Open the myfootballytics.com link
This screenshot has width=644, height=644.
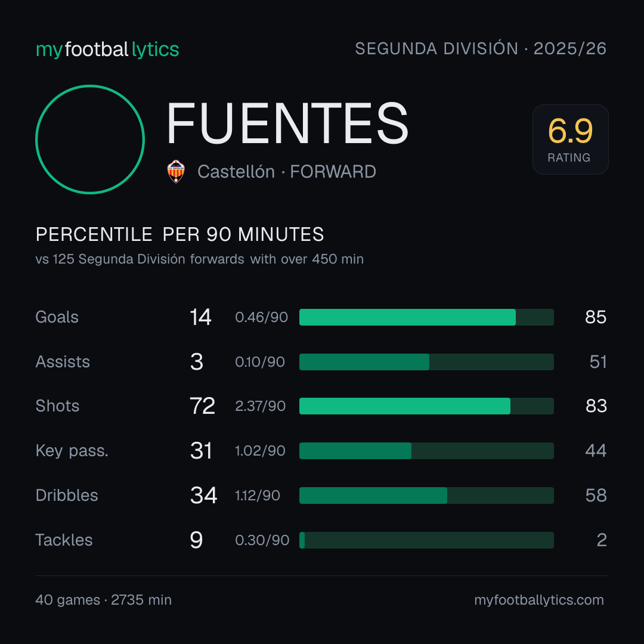(x=539, y=600)
